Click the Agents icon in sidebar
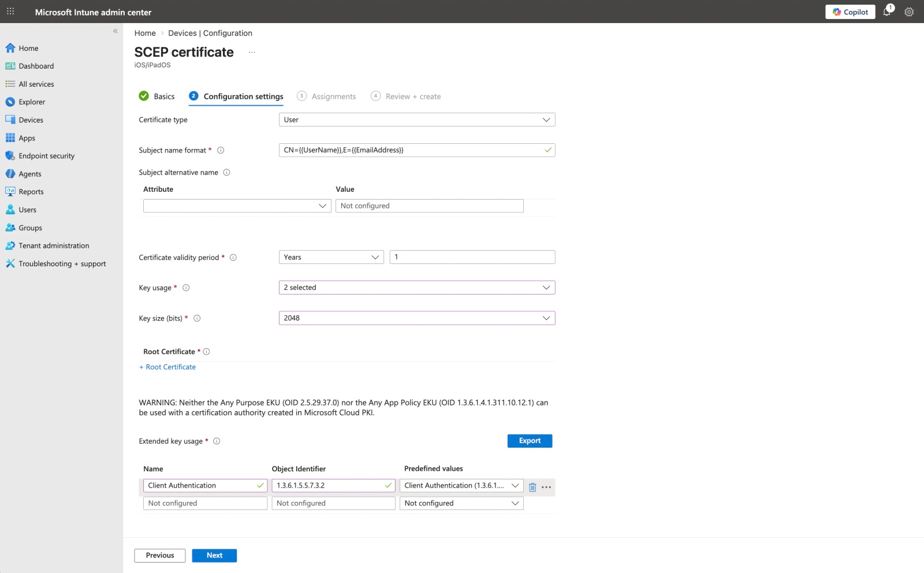The image size is (924, 573). [x=10, y=174]
